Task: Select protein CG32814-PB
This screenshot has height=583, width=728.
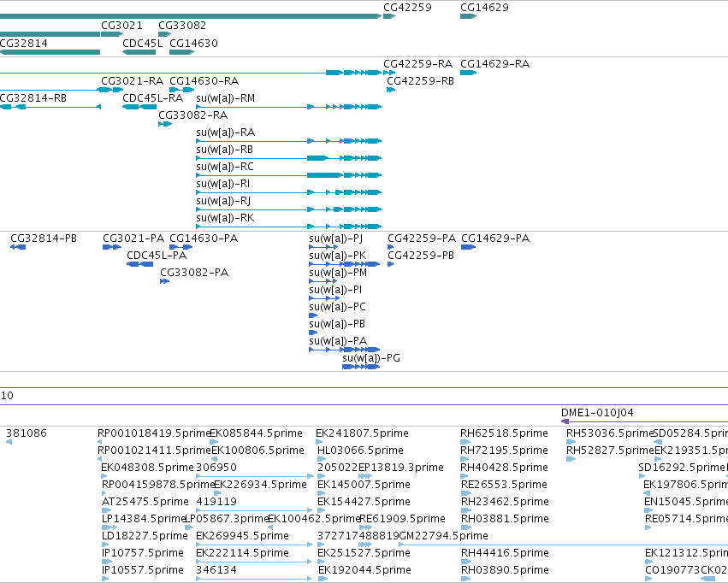Action: point(44,238)
